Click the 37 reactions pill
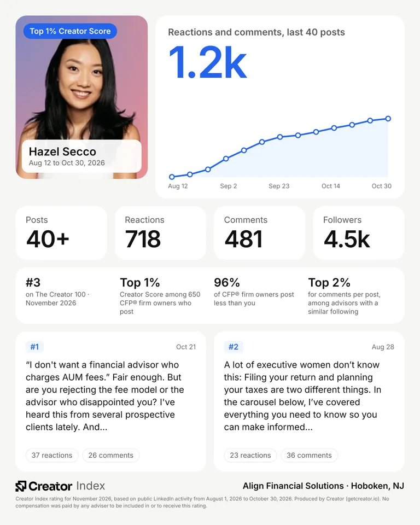The image size is (420, 525). coord(52,456)
